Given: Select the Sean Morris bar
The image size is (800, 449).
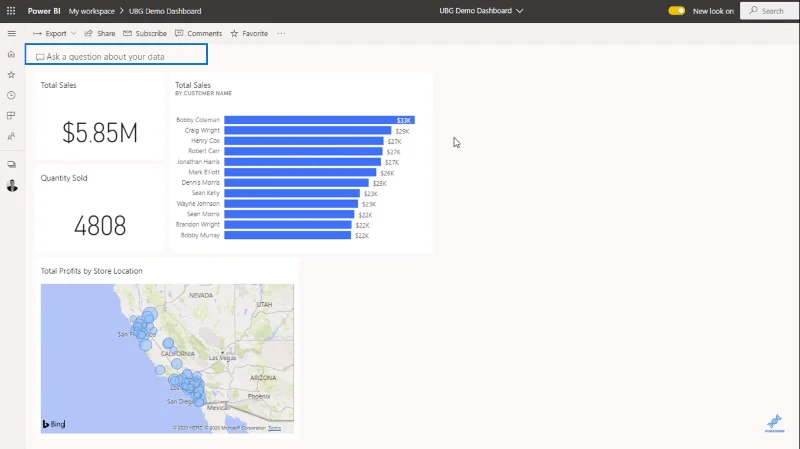Looking at the screenshot, I should click(289, 214).
